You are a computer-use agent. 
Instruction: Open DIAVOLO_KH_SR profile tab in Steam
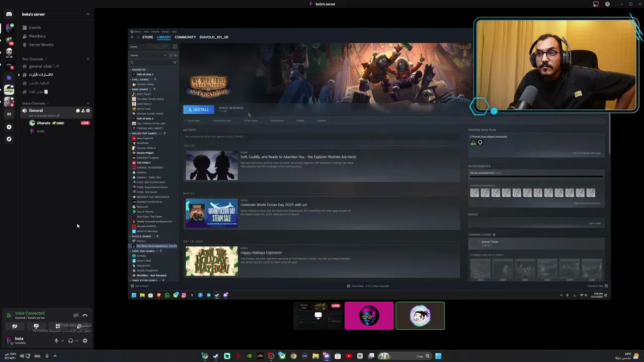[214, 37]
